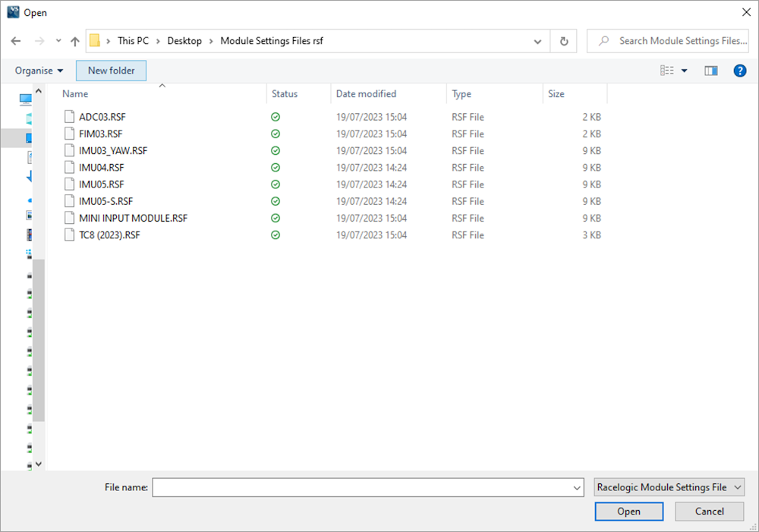Navigate to This PC breadcrumb
The image size is (759, 532).
click(133, 41)
